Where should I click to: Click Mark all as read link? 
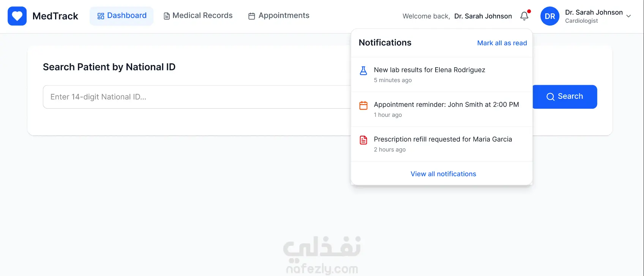click(x=502, y=43)
